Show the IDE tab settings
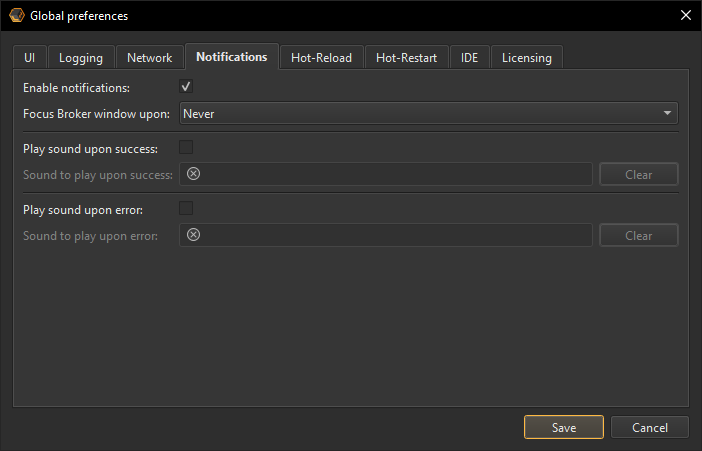Image resolution: width=702 pixels, height=451 pixels. [469, 58]
